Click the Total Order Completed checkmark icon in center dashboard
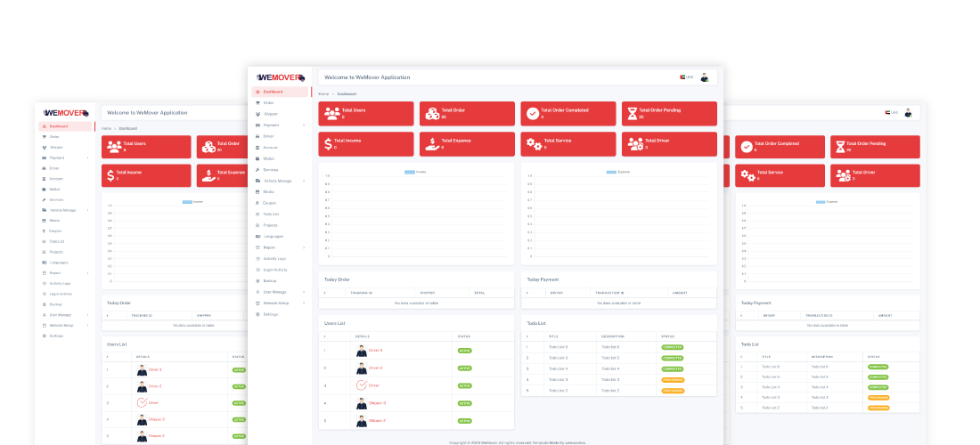980x445 pixels. point(533,113)
